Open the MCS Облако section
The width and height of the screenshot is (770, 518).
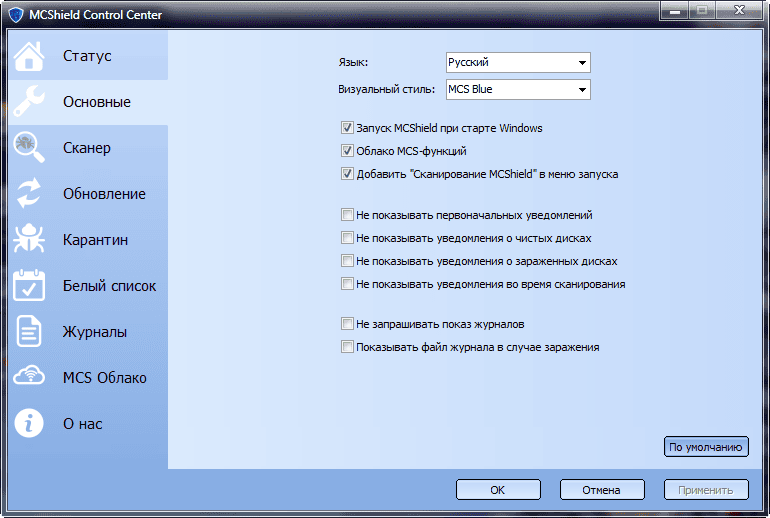tap(88, 378)
